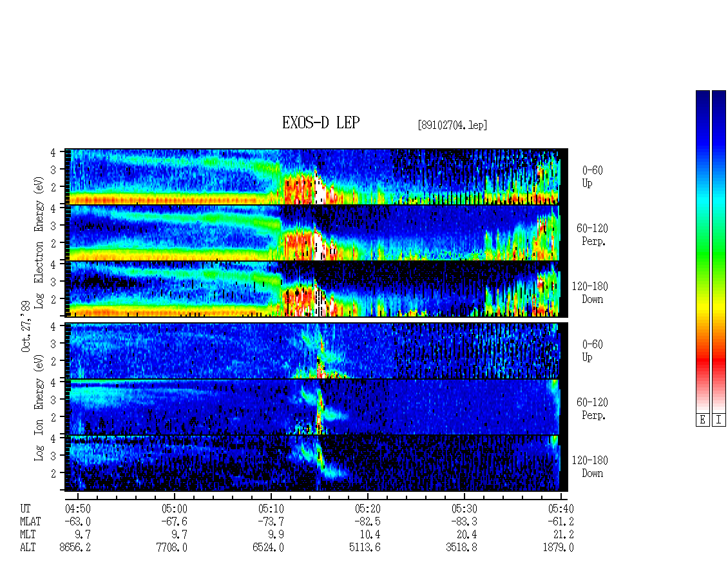
Task: Click the 0-60 Up label beside electron panel
Action: [592, 177]
